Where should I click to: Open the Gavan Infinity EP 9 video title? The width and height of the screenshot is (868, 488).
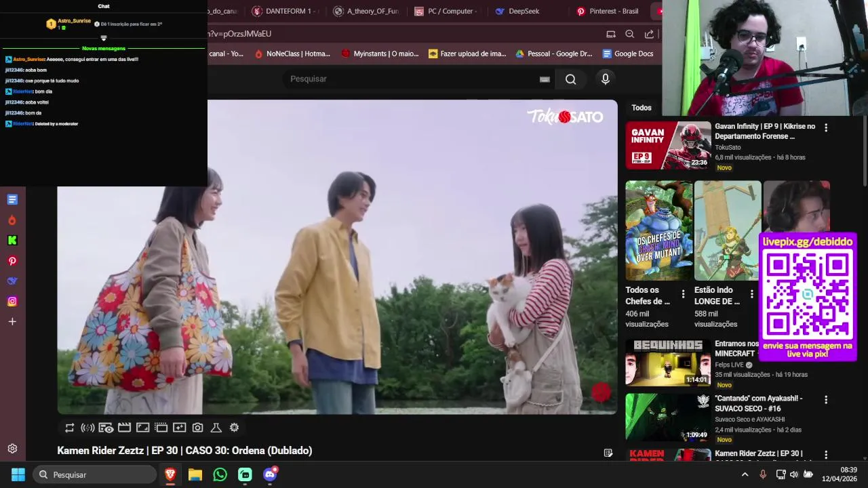[x=765, y=131]
